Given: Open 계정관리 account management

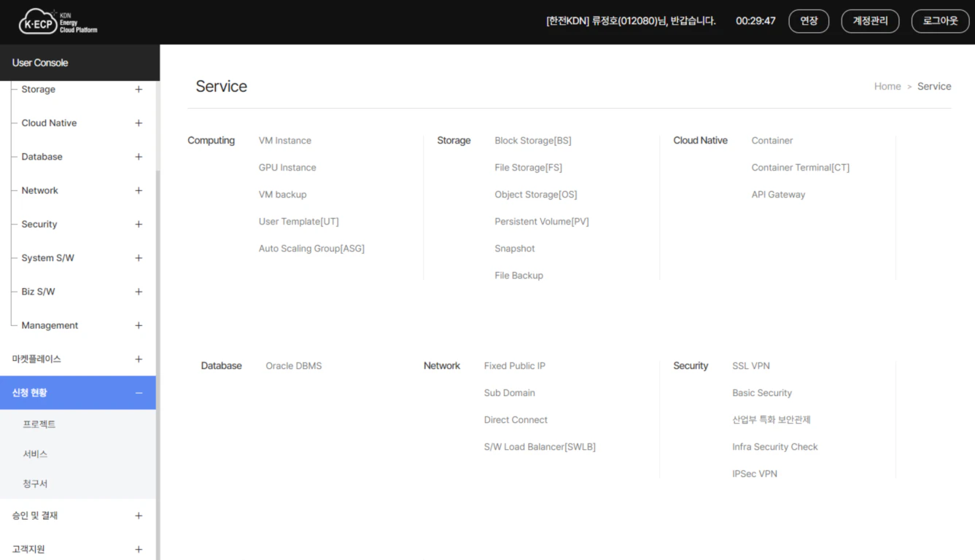Looking at the screenshot, I should [870, 20].
